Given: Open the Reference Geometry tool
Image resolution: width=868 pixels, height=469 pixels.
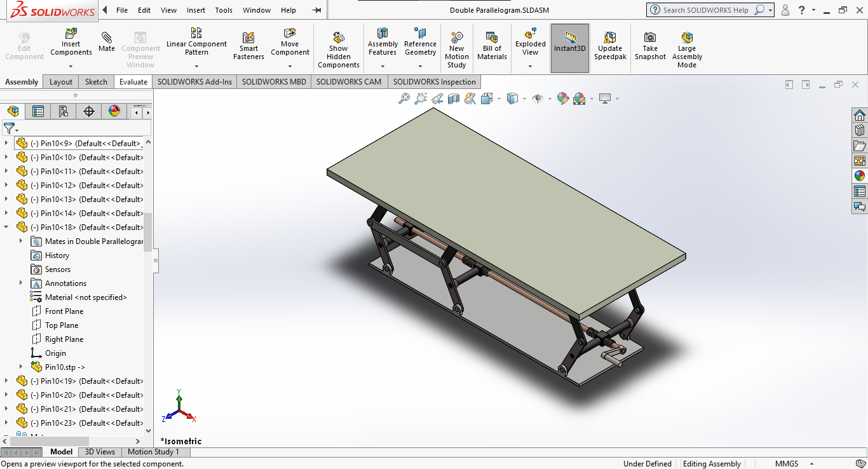Looking at the screenshot, I should [x=420, y=42].
